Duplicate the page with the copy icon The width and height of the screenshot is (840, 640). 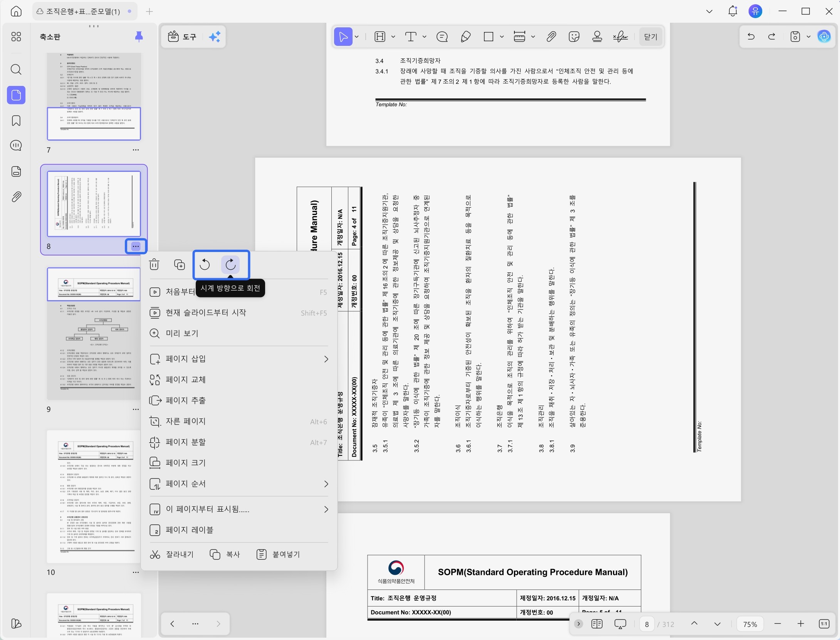[x=180, y=265]
